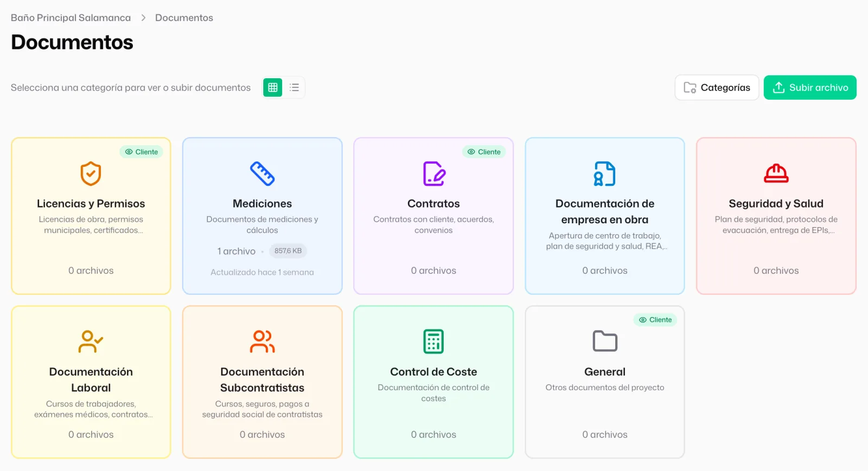The image size is (868, 471).
Task: Click '0 archivos' in Seguridad y Salud card
Action: [776, 270]
